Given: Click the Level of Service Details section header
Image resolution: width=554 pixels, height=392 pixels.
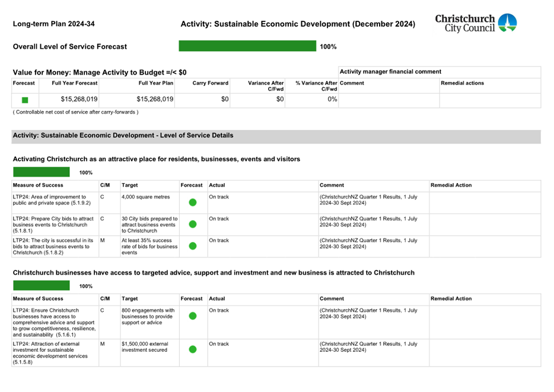Looking at the screenshot, I should click(123, 136).
